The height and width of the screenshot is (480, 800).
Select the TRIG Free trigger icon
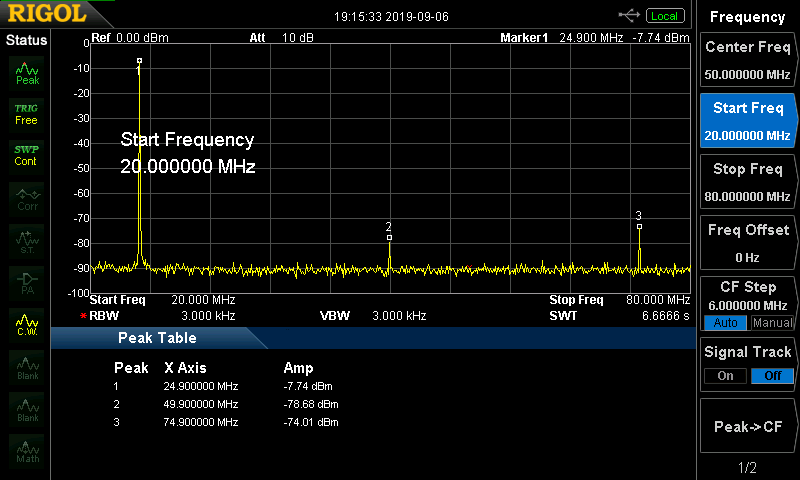point(27,113)
